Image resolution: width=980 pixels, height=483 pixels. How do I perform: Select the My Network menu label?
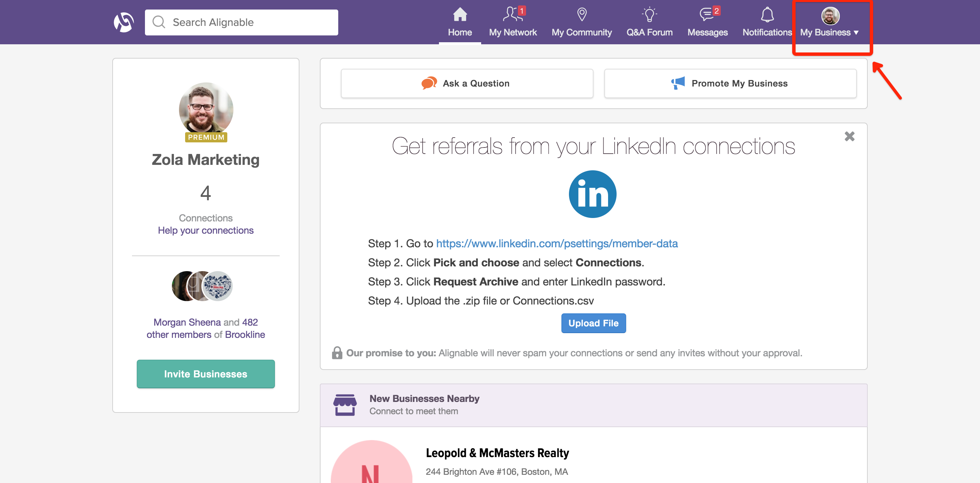click(513, 32)
